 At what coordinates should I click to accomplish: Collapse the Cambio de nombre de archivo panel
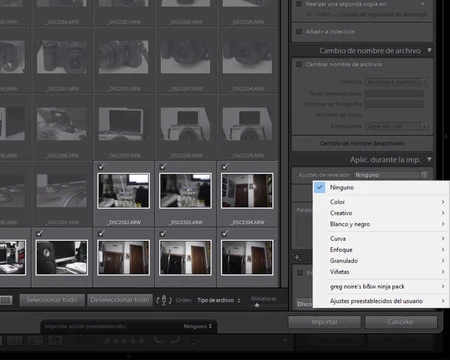point(429,50)
